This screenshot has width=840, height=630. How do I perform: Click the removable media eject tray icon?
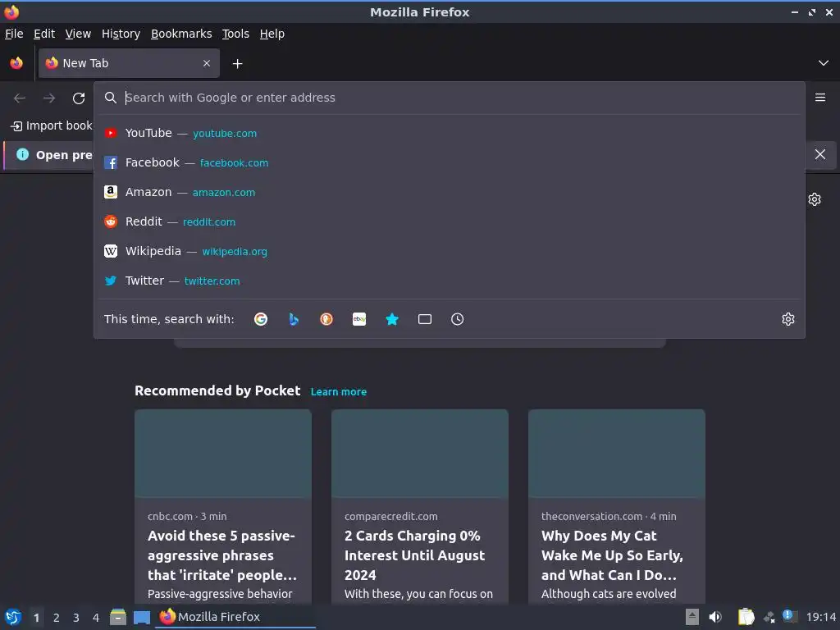[692, 617]
